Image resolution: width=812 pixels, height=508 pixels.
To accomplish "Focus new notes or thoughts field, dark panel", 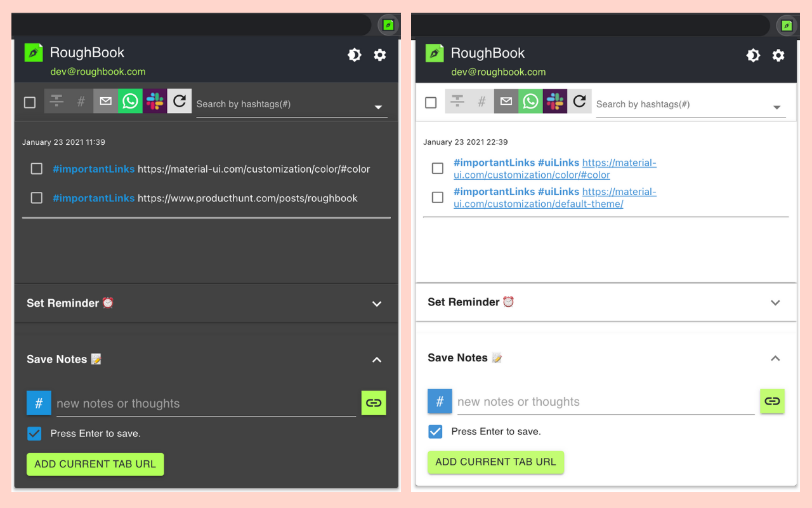I will coord(206,404).
